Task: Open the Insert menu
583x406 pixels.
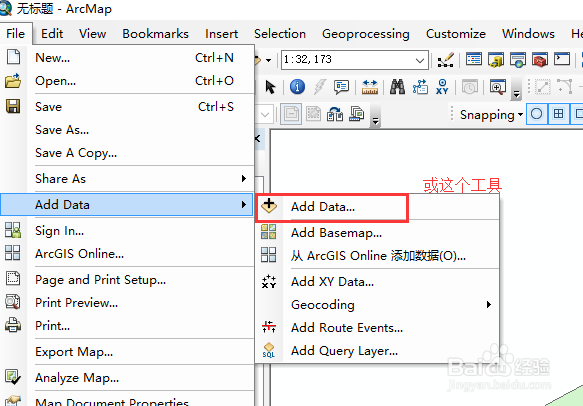Action: (221, 33)
